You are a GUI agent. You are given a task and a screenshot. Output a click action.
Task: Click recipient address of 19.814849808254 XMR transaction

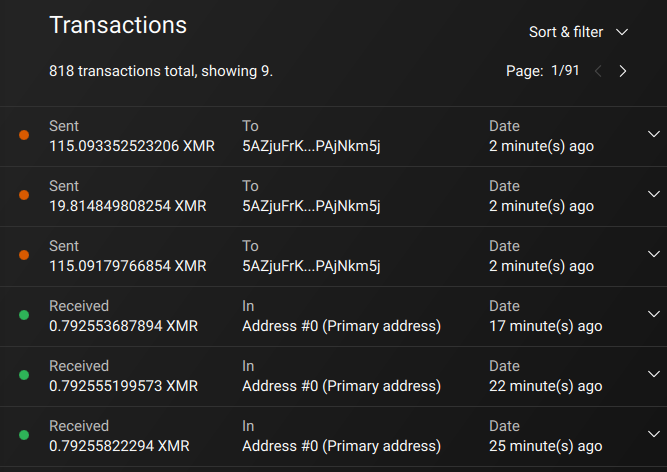[311, 206]
